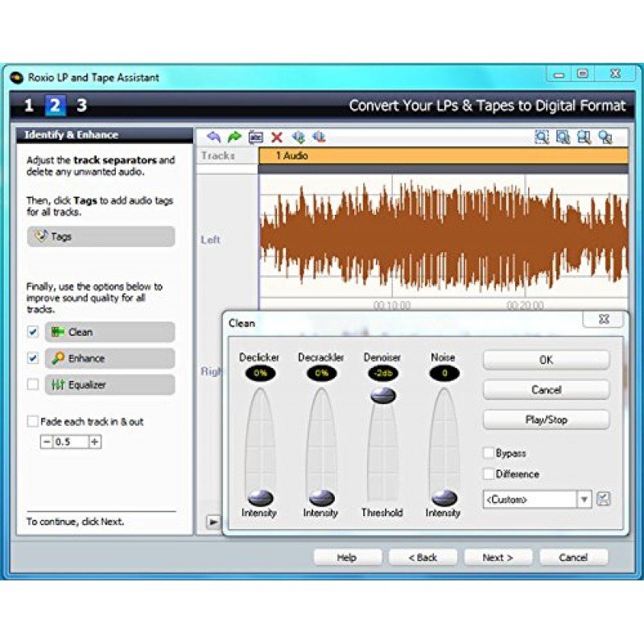Click the second zoom magnifier icon
644x644 pixels.
pyautogui.click(x=563, y=137)
